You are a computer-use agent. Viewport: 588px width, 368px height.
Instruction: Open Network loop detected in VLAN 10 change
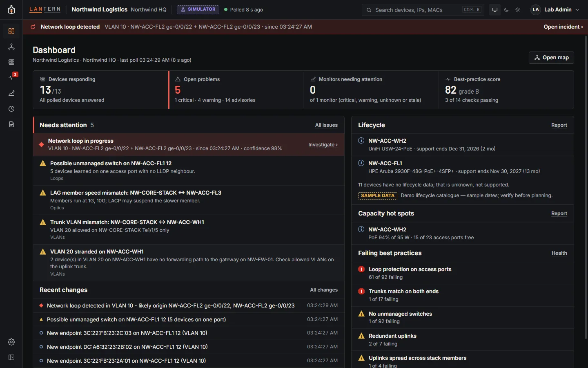click(x=189, y=305)
